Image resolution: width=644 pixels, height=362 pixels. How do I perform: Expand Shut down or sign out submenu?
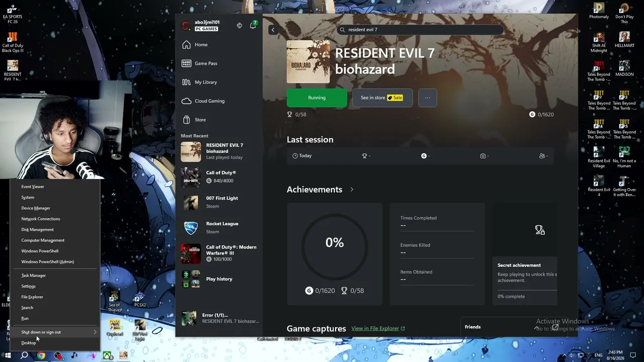(x=55, y=332)
